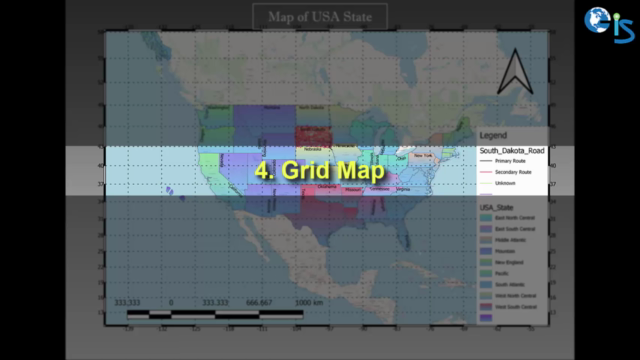Image resolution: width=640 pixels, height=360 pixels.
Task: Click the Mountain color swatch
Action: click(486, 251)
